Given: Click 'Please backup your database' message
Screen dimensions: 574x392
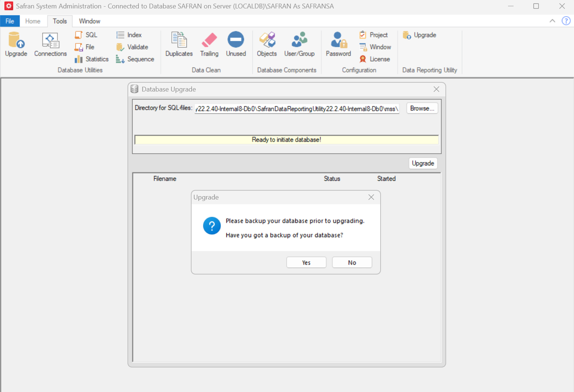Looking at the screenshot, I should [x=295, y=221].
